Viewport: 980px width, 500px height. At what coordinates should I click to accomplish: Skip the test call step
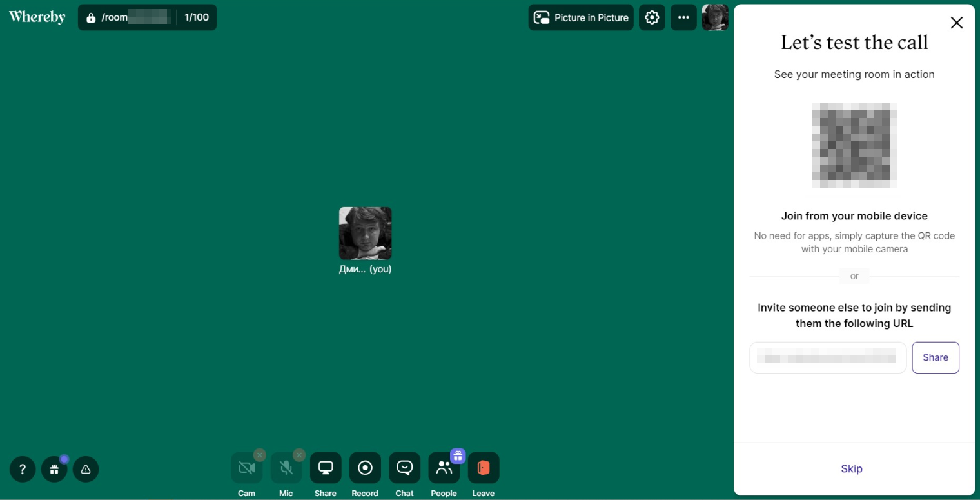[x=852, y=469]
